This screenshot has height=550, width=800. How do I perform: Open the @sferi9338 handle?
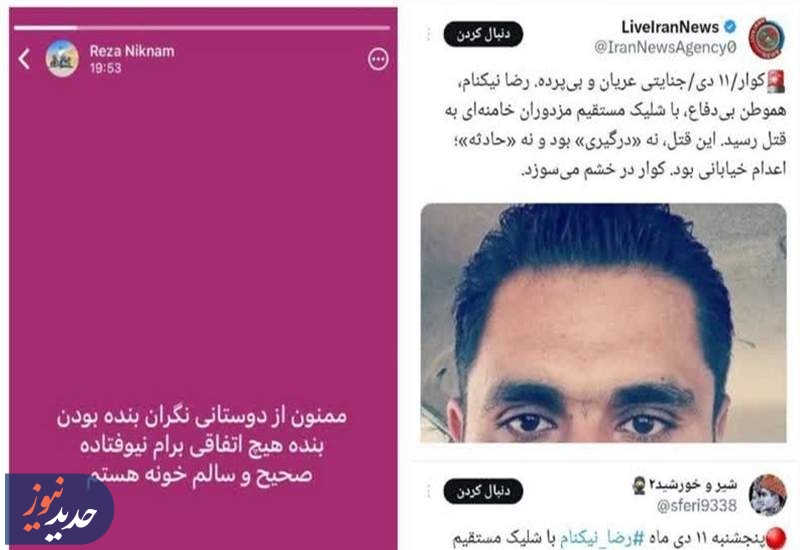pos(696,506)
